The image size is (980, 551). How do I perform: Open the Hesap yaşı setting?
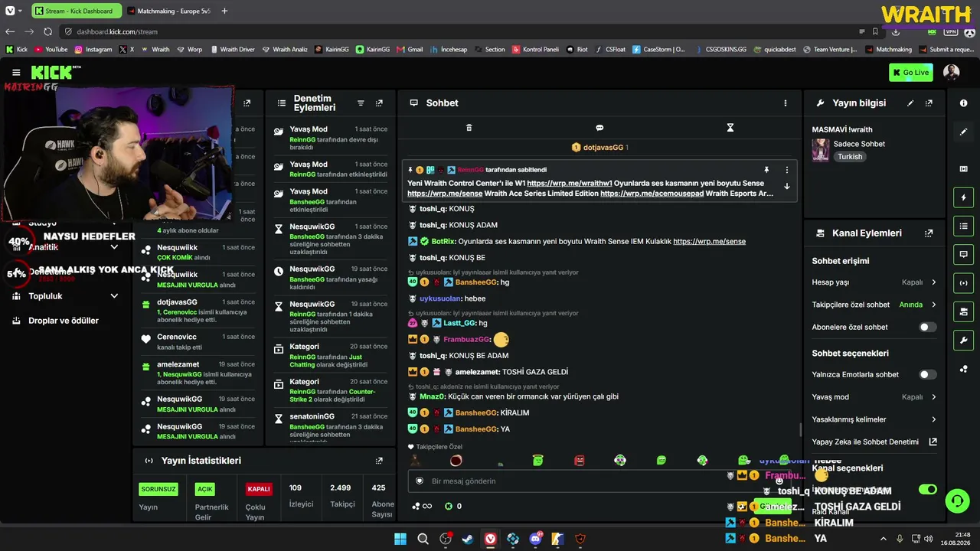(874, 282)
